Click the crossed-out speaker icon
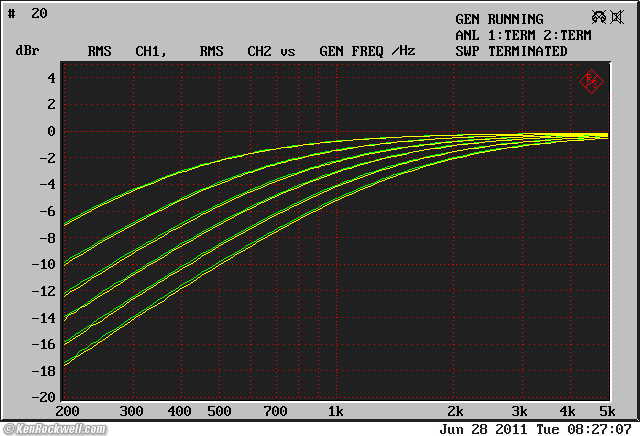 617,17
